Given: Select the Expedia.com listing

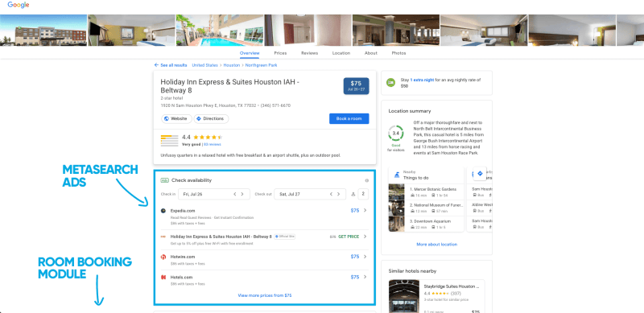Looking at the screenshot, I should tap(264, 216).
